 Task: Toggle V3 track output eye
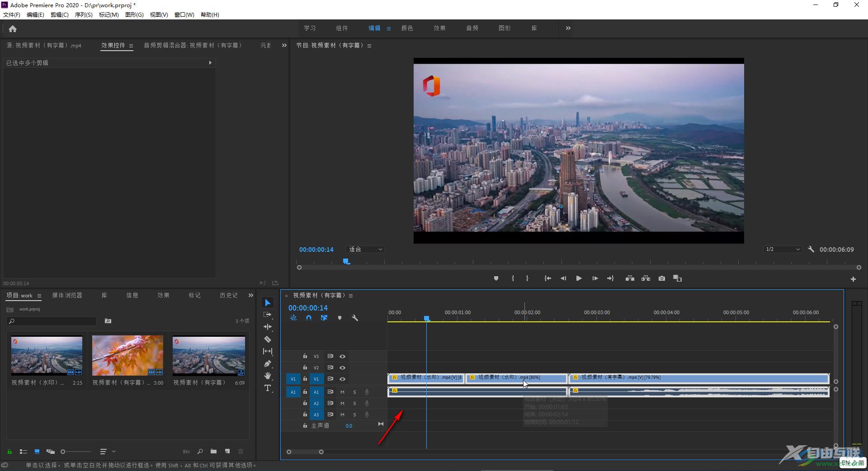(x=343, y=356)
